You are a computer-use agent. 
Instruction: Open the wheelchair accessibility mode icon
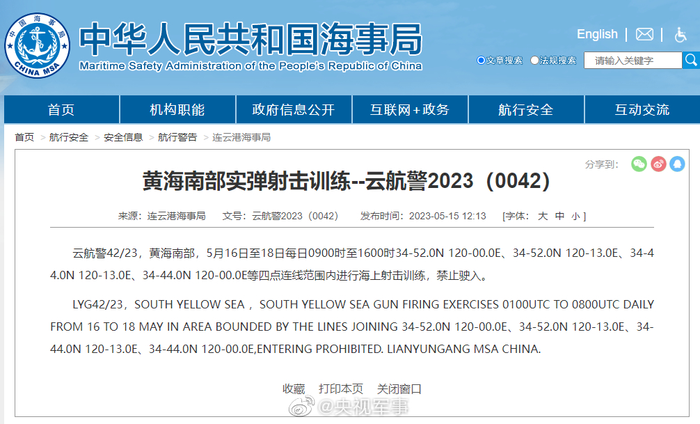[x=680, y=34]
